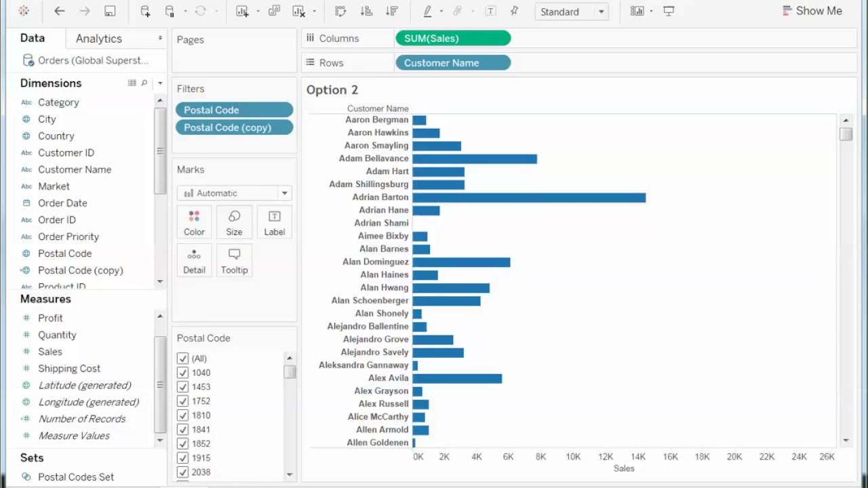Click the Show Me button
This screenshot has width=868, height=488.
pyautogui.click(x=812, y=11)
